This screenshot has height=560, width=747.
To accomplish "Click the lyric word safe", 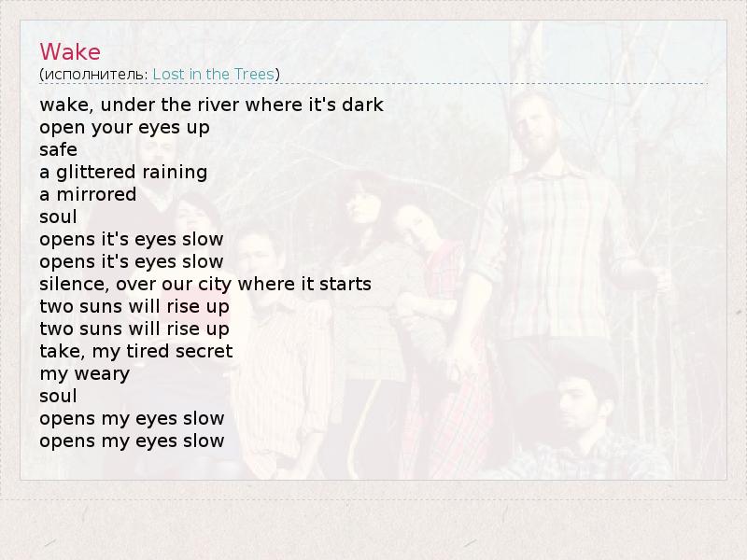I will [58, 149].
